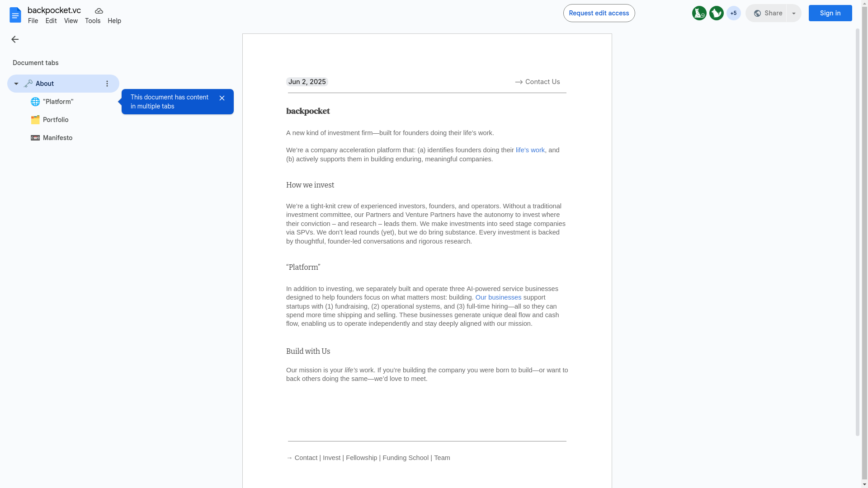Open the Contact Us link
Viewport: 868px width, 488px height.
tap(542, 82)
